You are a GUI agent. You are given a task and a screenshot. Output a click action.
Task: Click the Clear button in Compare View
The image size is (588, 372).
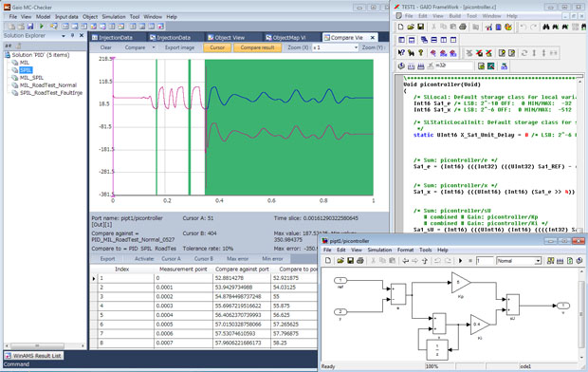[x=106, y=47]
